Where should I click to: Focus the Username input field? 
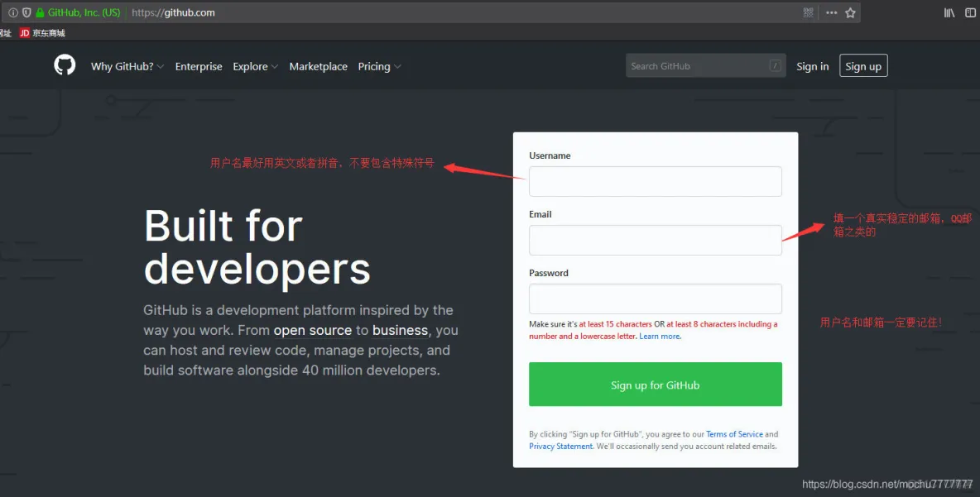pos(655,181)
